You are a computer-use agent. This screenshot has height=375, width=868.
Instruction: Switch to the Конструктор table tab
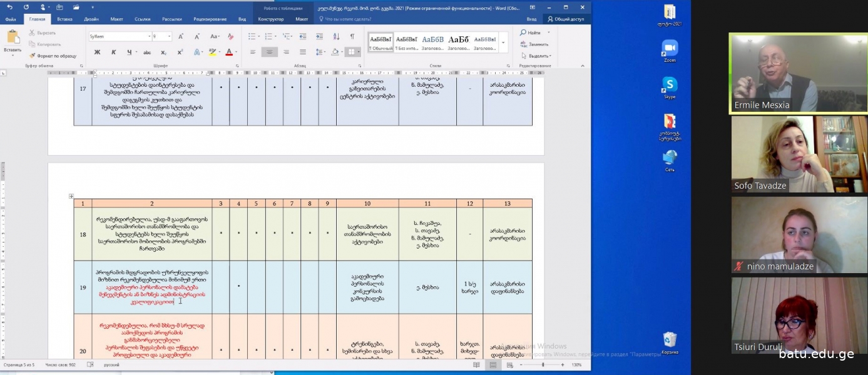271,19
